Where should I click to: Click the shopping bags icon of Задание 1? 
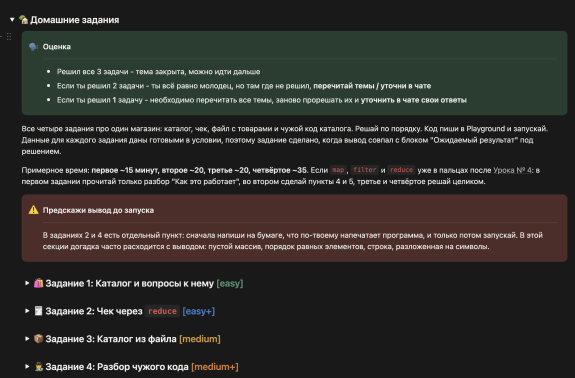pos(39,283)
